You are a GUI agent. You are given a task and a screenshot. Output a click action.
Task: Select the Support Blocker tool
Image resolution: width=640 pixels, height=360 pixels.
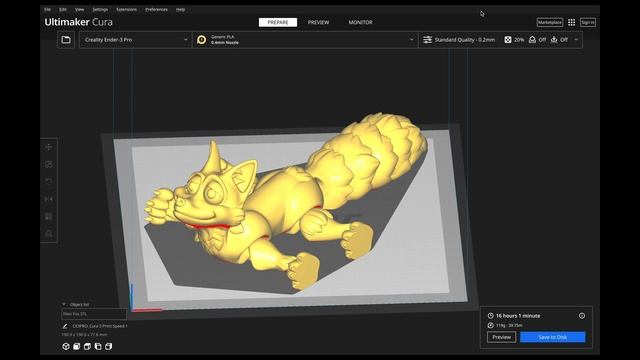tap(49, 233)
